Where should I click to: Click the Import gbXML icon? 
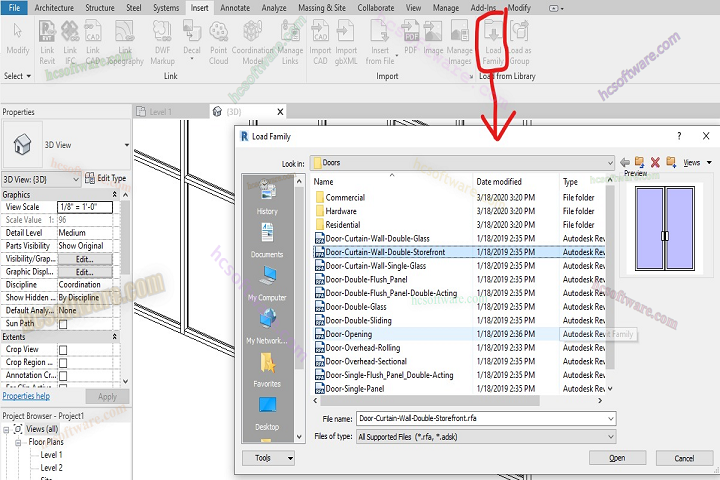(x=346, y=42)
